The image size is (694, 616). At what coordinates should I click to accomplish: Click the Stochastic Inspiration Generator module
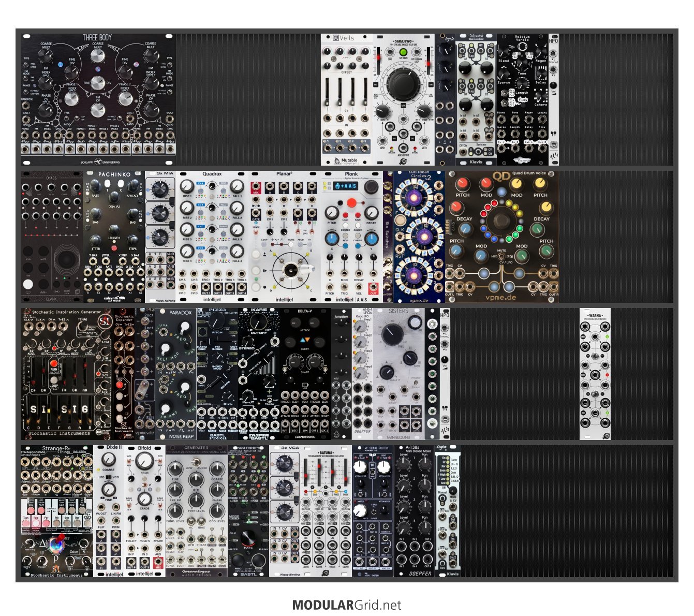(66, 374)
